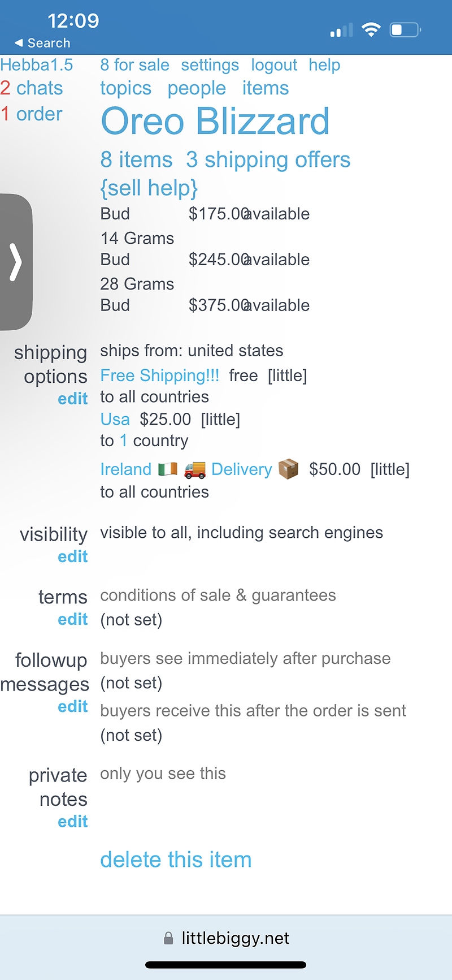Open the items menu
The image size is (452, 980).
coord(265,88)
